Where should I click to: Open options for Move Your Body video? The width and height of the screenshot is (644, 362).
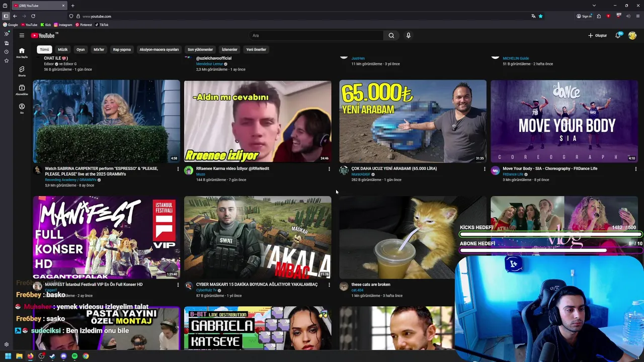point(636,169)
